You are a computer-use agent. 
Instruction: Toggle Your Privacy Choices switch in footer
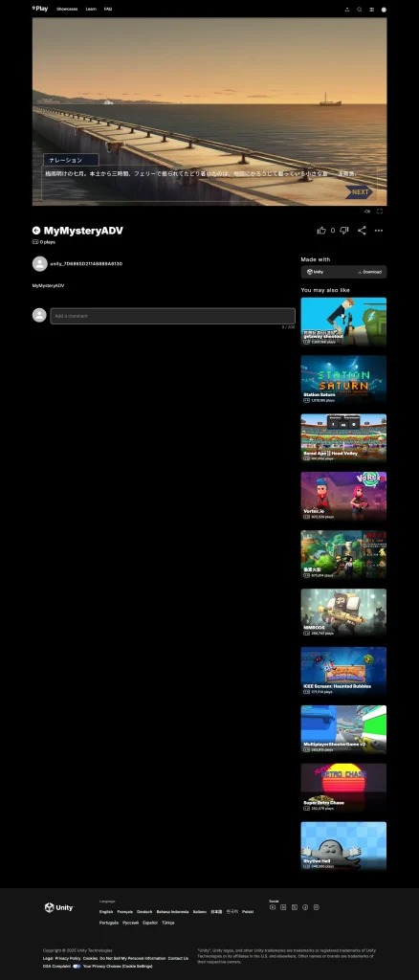[77, 967]
